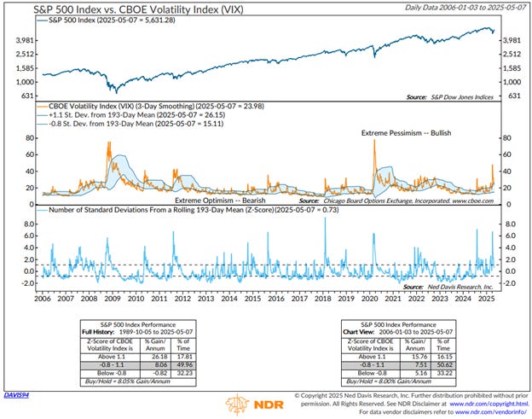
Task: Click the 33.22 percent-of-time cell
Action: point(444,373)
